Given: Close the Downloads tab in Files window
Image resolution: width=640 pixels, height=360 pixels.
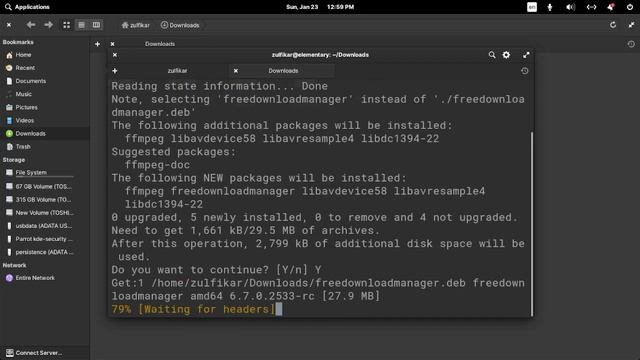Looking at the screenshot, I should [x=113, y=44].
